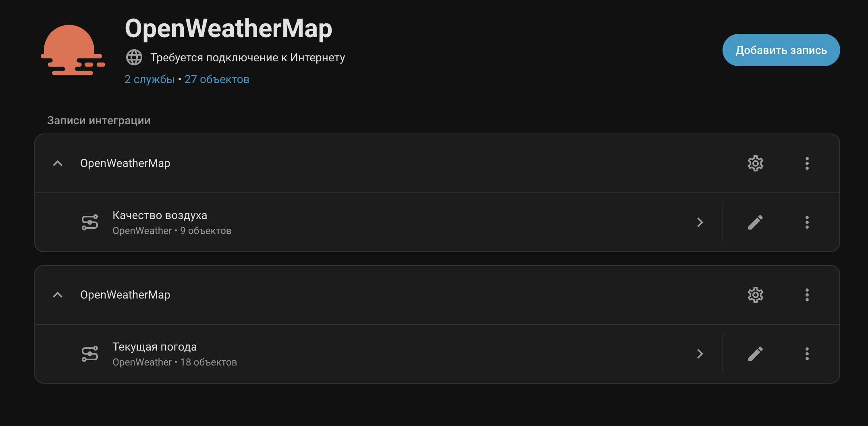Select the Текущая погода row title
868x426 pixels.
[155, 347]
